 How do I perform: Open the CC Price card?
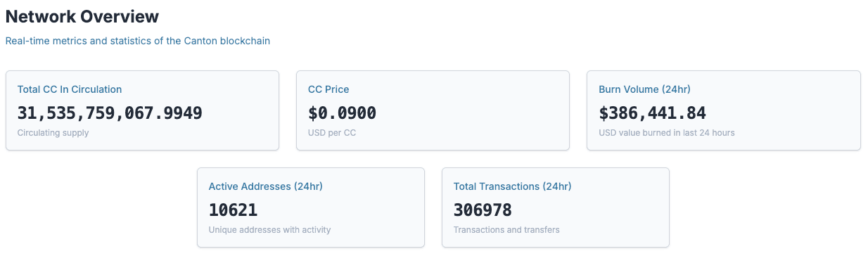[433, 110]
